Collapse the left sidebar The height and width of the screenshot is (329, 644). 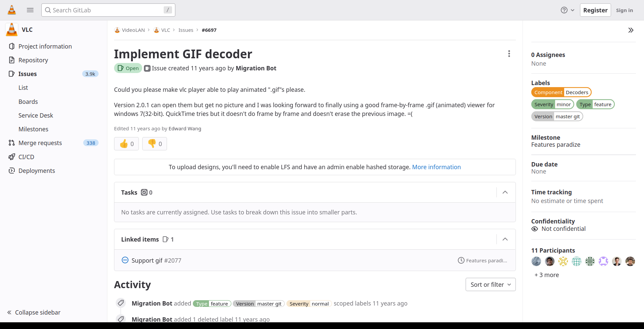point(34,313)
